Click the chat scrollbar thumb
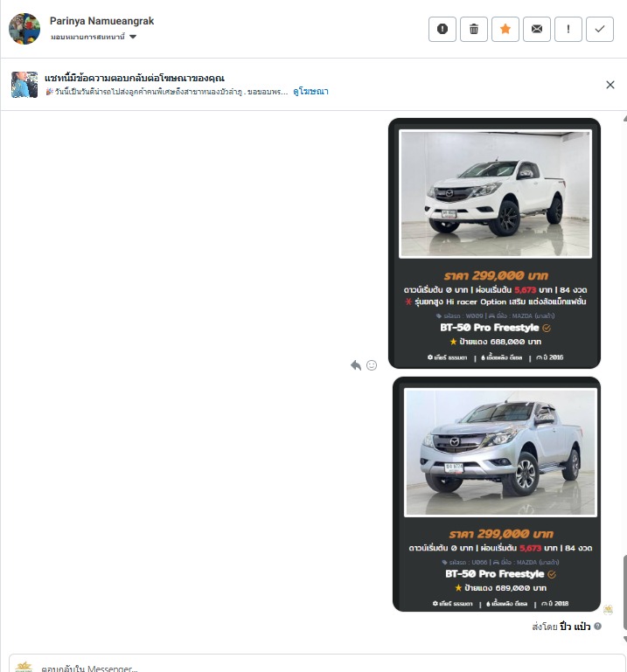The height and width of the screenshot is (672, 627). pos(625,592)
